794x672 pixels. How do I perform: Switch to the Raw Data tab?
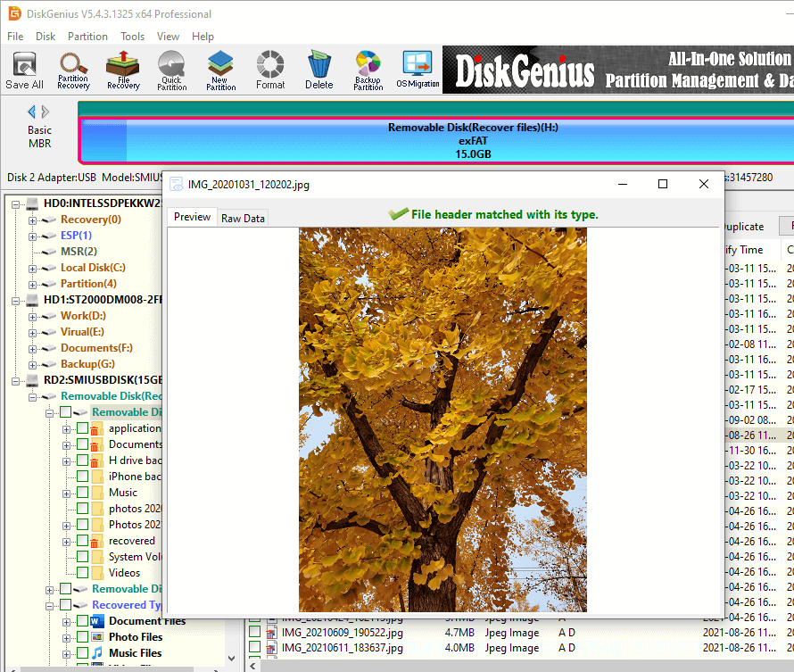(243, 218)
